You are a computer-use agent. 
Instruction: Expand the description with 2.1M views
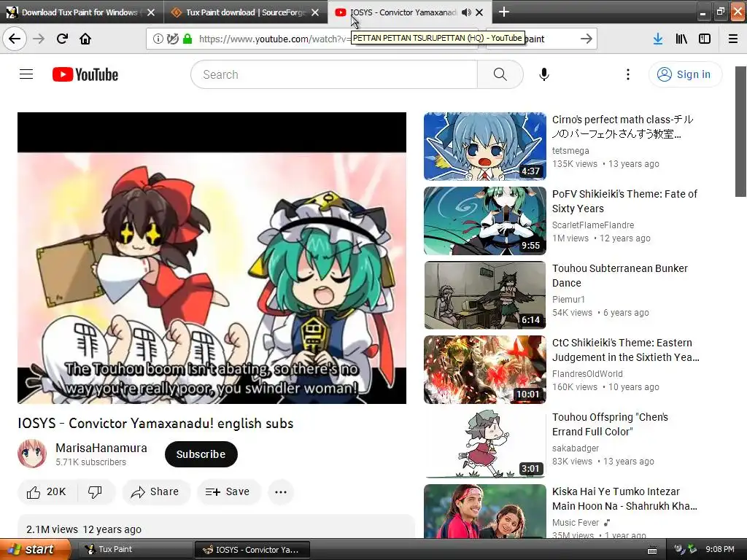pos(216,526)
